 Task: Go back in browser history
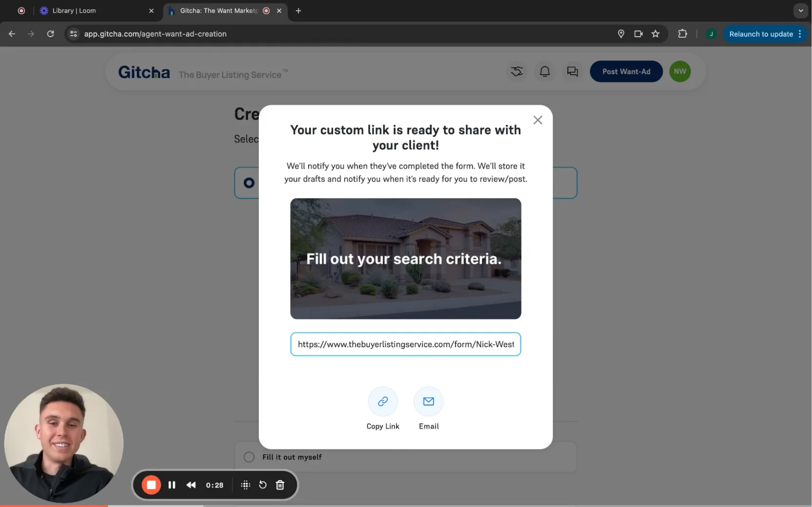point(12,34)
